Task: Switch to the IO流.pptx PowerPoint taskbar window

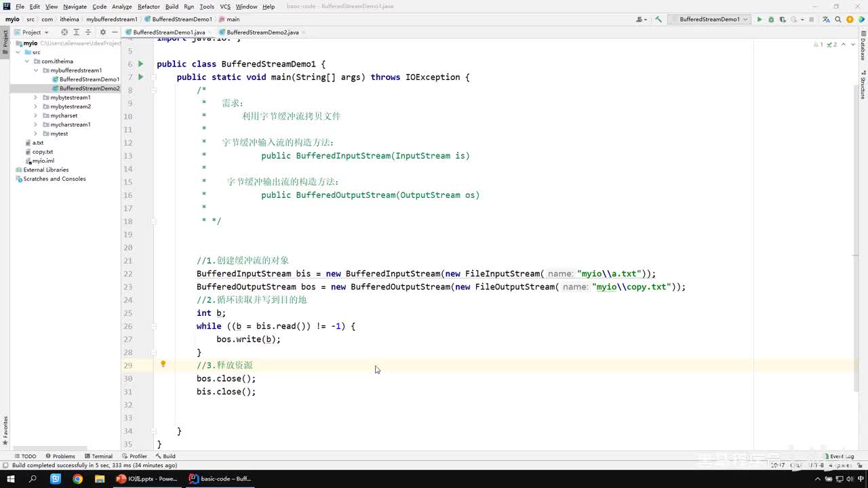Action: tap(146, 479)
